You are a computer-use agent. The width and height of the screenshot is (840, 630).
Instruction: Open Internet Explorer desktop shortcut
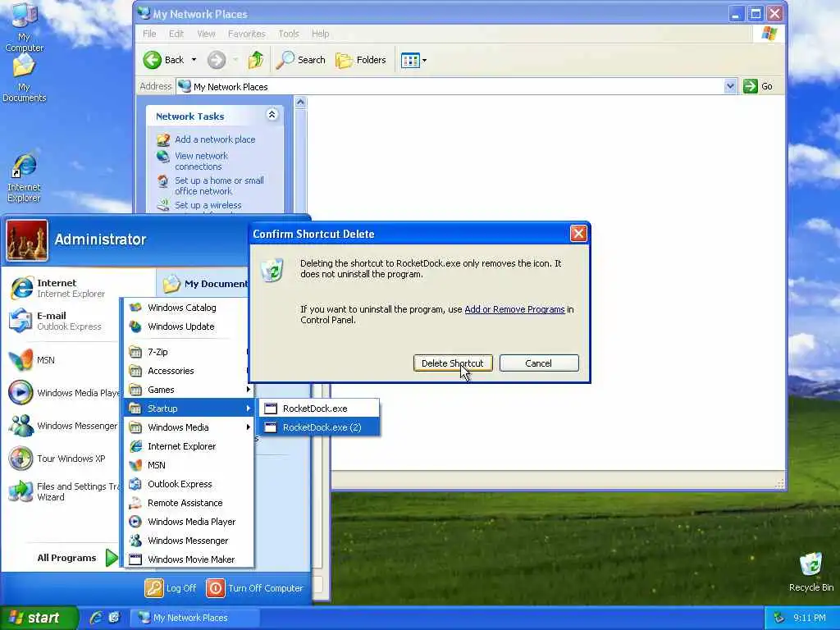[24, 178]
